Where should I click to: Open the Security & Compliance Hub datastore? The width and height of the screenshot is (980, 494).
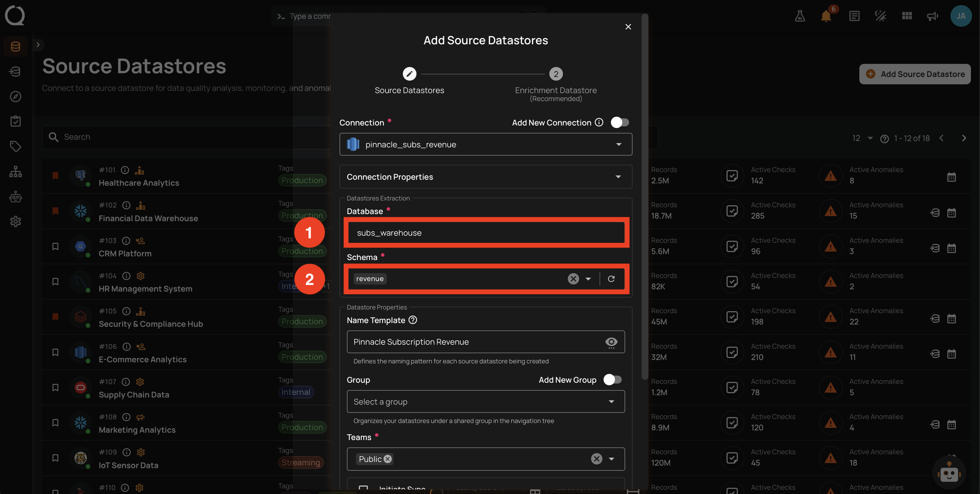[151, 324]
